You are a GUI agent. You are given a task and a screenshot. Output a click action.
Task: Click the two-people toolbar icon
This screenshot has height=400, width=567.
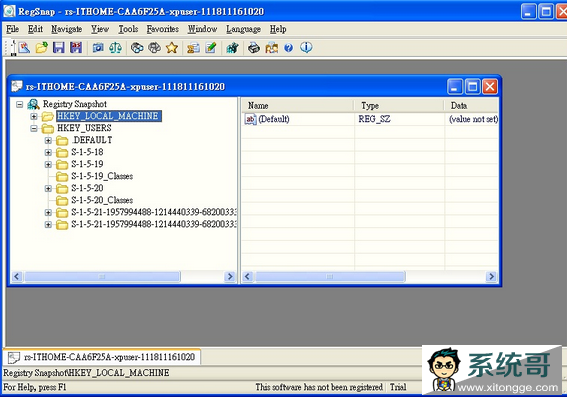tap(272, 47)
